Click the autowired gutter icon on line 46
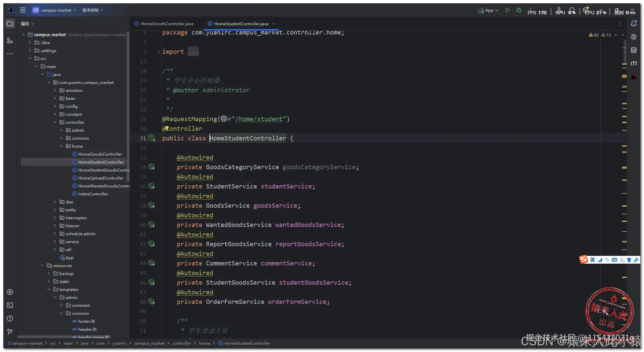 pos(152,282)
